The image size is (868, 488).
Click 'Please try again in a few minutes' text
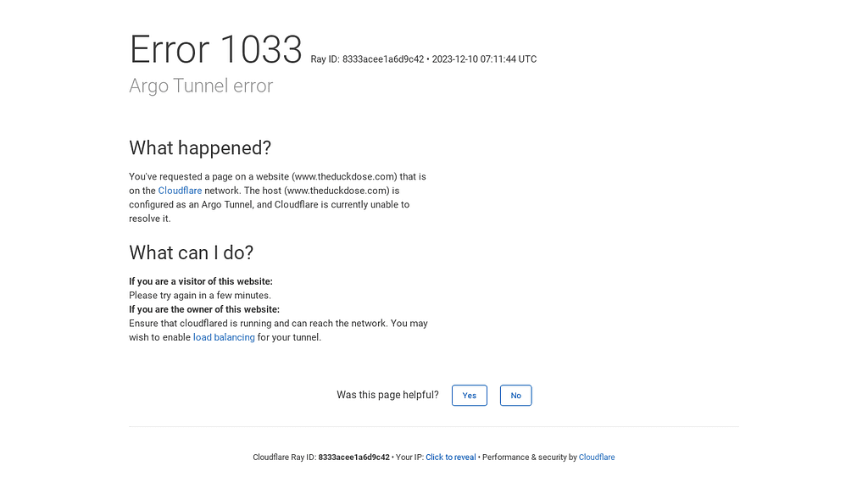[x=200, y=296]
